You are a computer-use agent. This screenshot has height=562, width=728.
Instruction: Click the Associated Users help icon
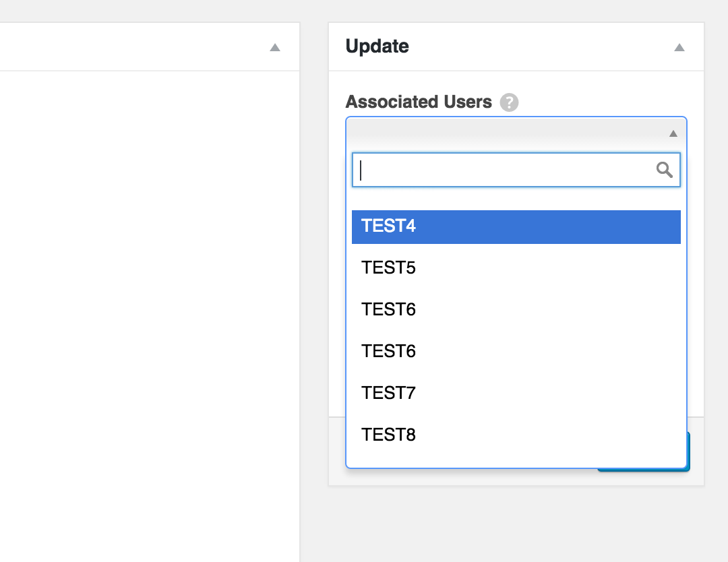(x=510, y=102)
